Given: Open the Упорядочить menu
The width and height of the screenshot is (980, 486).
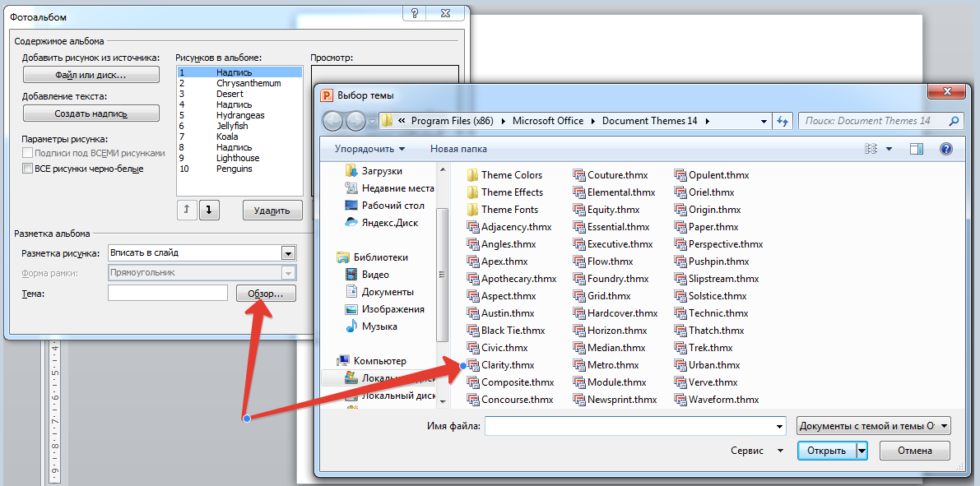Looking at the screenshot, I should click(x=369, y=149).
